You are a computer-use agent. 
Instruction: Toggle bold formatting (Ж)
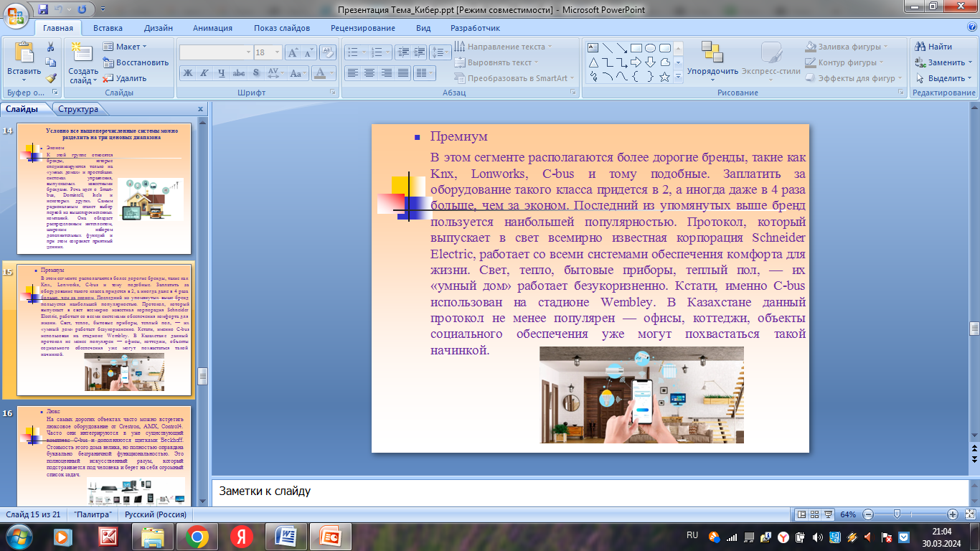[187, 73]
